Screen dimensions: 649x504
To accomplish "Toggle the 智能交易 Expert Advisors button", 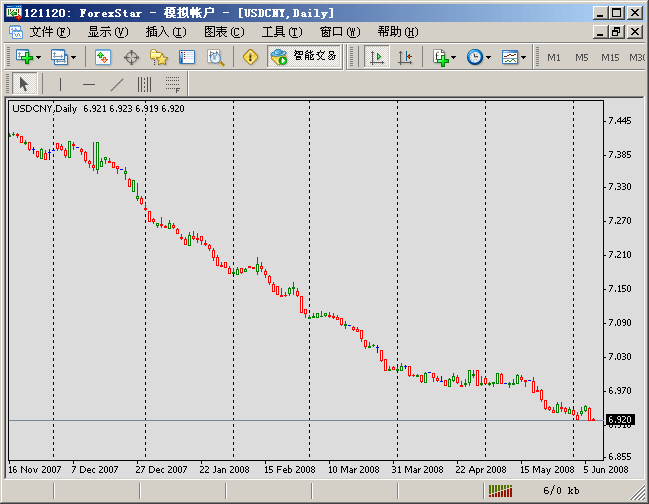I will coord(304,57).
